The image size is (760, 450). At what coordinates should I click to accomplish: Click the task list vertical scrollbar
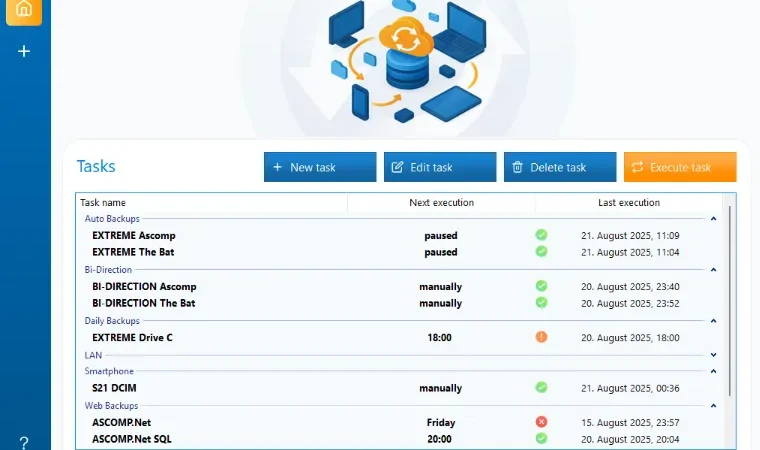pos(729,301)
